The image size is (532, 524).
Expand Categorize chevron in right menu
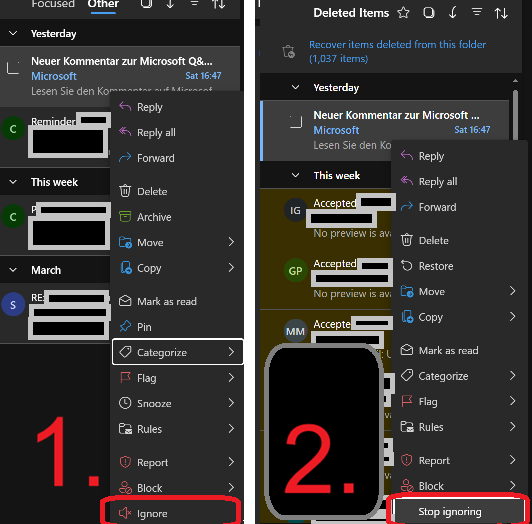pos(513,375)
